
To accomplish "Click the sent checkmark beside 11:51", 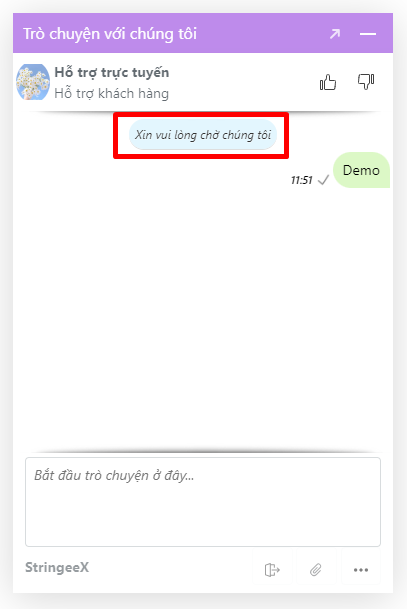I will tap(323, 180).
